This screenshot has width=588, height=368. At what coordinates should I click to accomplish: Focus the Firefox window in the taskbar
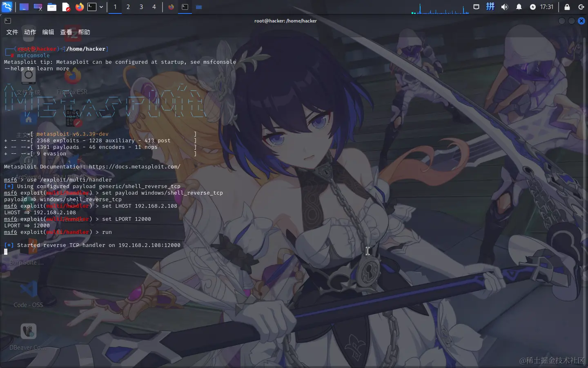pos(171,7)
